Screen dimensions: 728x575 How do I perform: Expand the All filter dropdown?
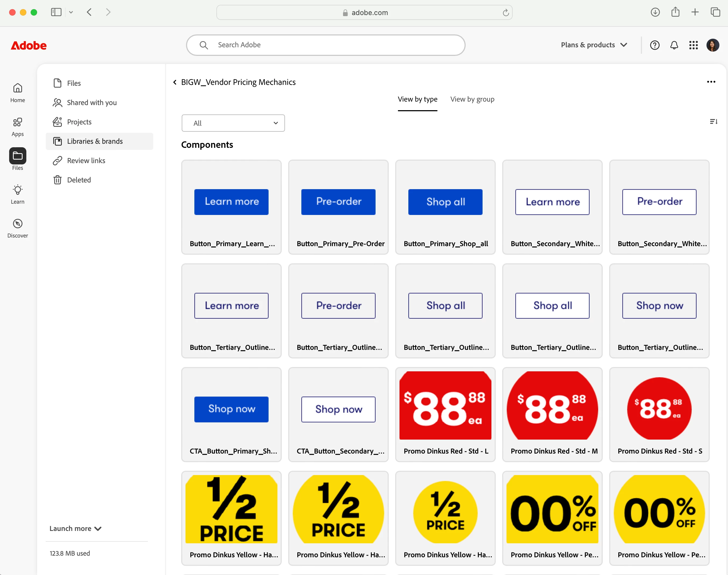233,123
